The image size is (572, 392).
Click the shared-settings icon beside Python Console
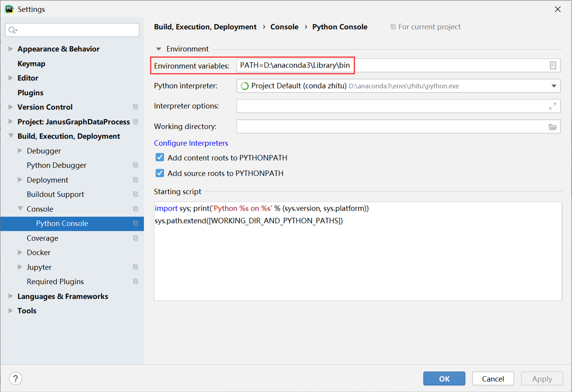(136, 223)
